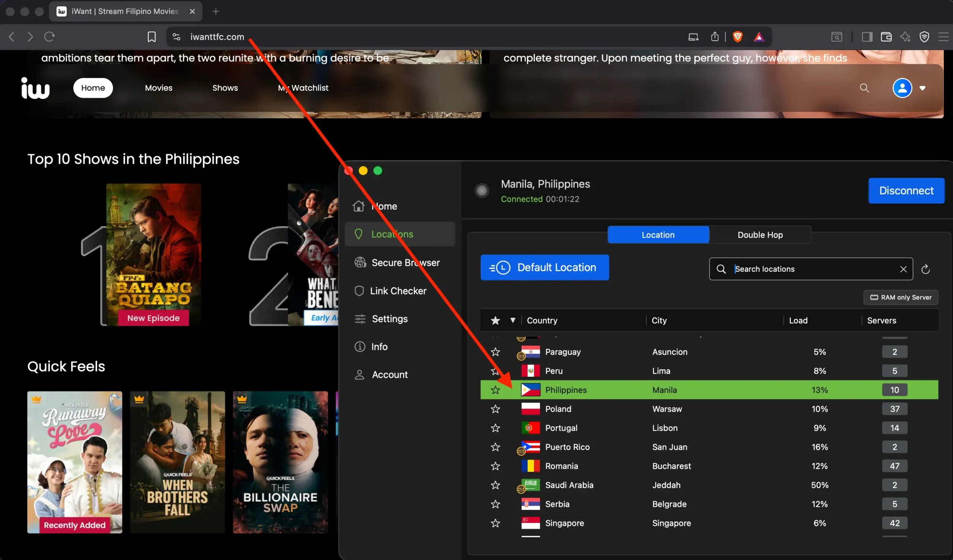
Task: Open the Info section of the VPN app
Action: point(379,347)
